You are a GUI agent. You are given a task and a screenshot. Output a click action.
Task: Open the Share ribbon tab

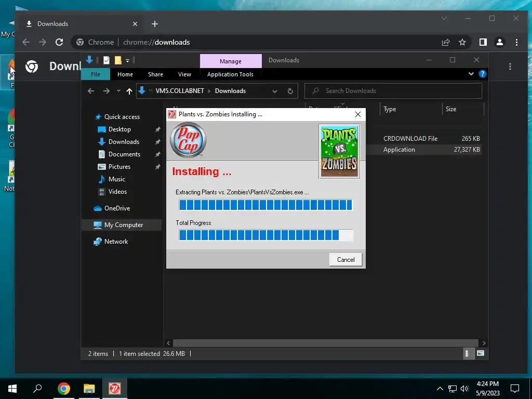(x=155, y=74)
